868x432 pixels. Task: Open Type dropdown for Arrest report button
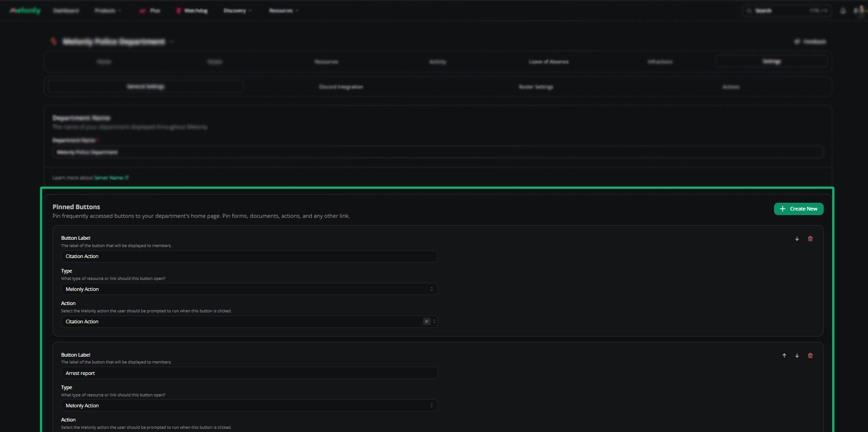pyautogui.click(x=249, y=406)
